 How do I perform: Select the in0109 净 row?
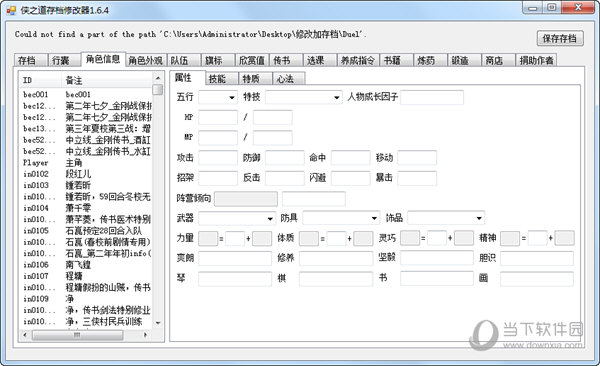point(87,299)
